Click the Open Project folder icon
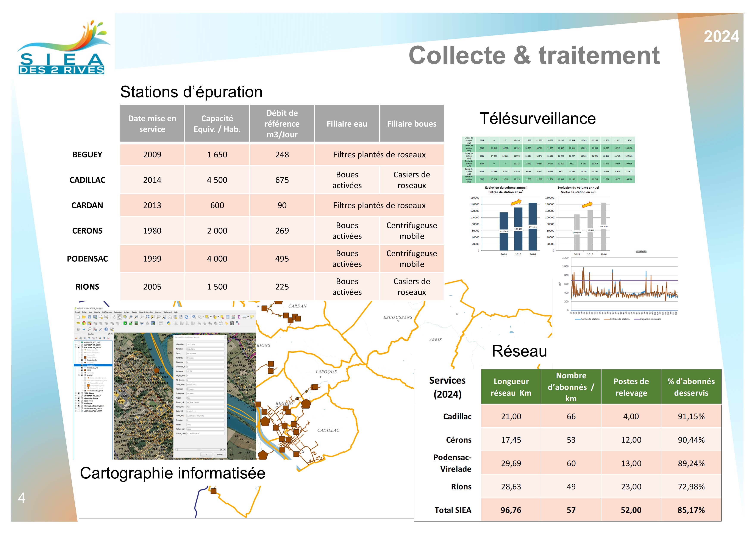 [x=84, y=317]
